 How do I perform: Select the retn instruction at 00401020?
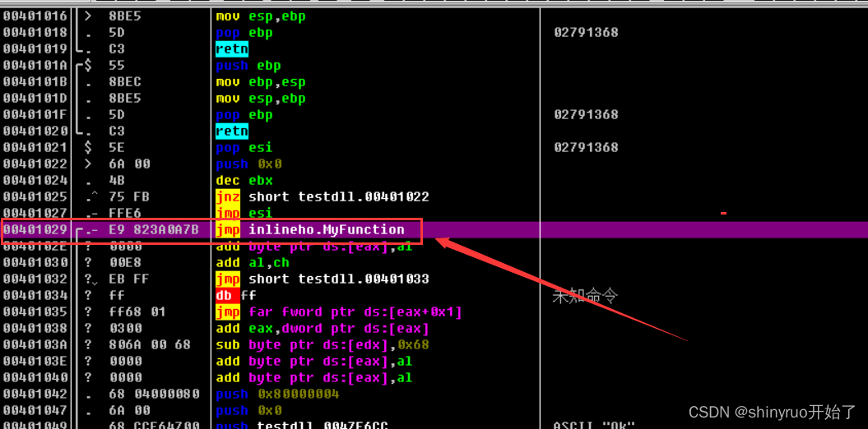click(232, 131)
